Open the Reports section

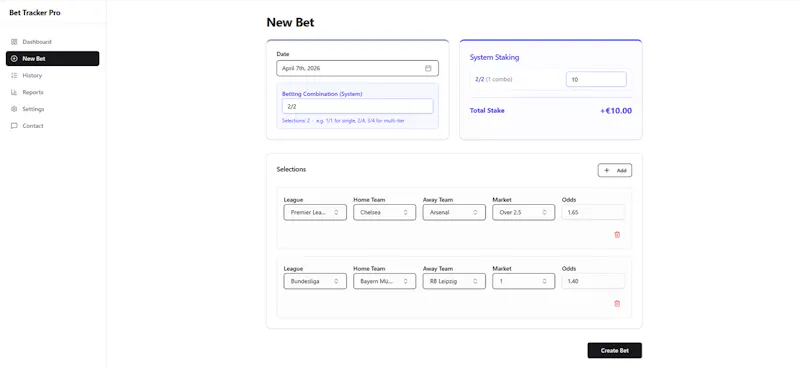click(53, 92)
